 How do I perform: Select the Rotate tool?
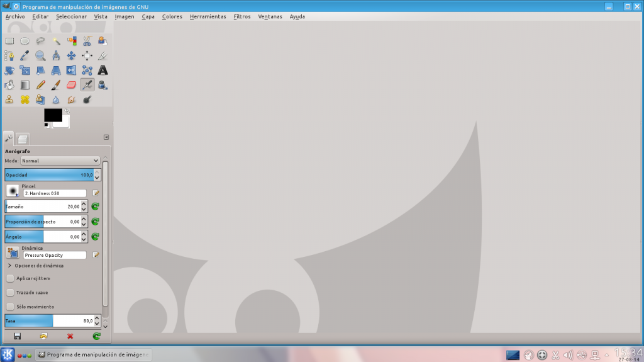[x=9, y=71]
